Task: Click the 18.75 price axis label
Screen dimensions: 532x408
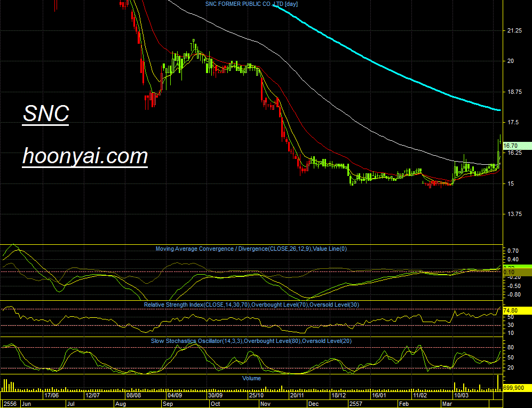Action: tap(514, 92)
